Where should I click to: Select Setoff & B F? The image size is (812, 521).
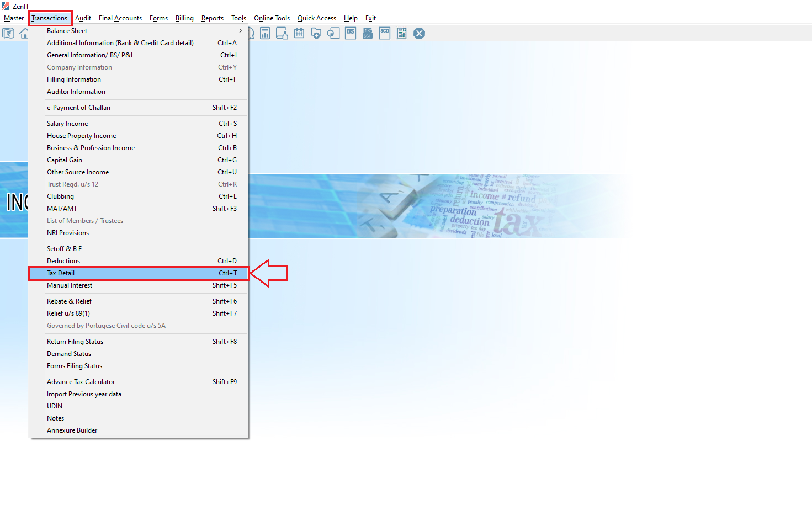pos(138,249)
